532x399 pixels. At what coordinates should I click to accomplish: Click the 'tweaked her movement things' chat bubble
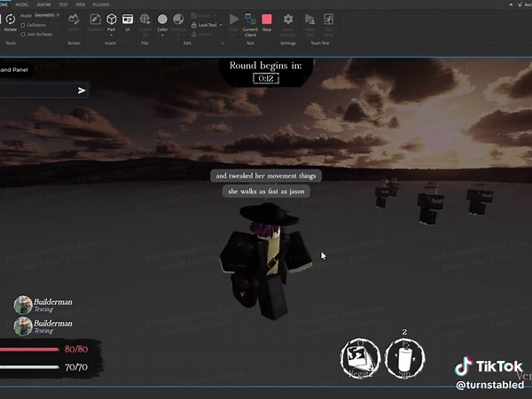266,176
